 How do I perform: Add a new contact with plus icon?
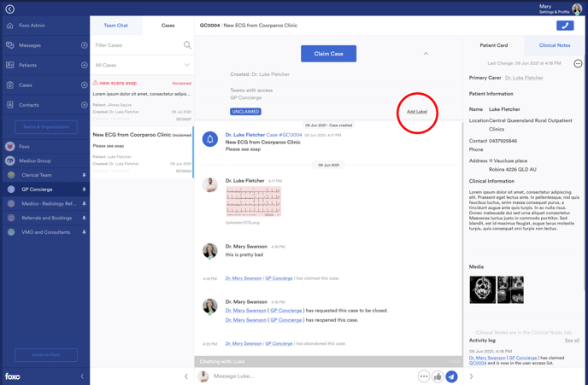point(85,105)
